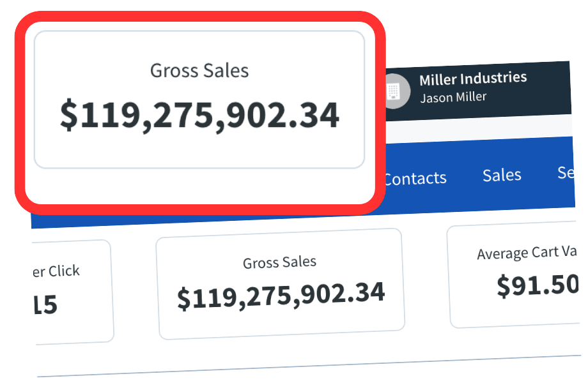Viewport: 588px width, 383px height.
Task: Open the Sales navigation item
Action: coord(502,175)
